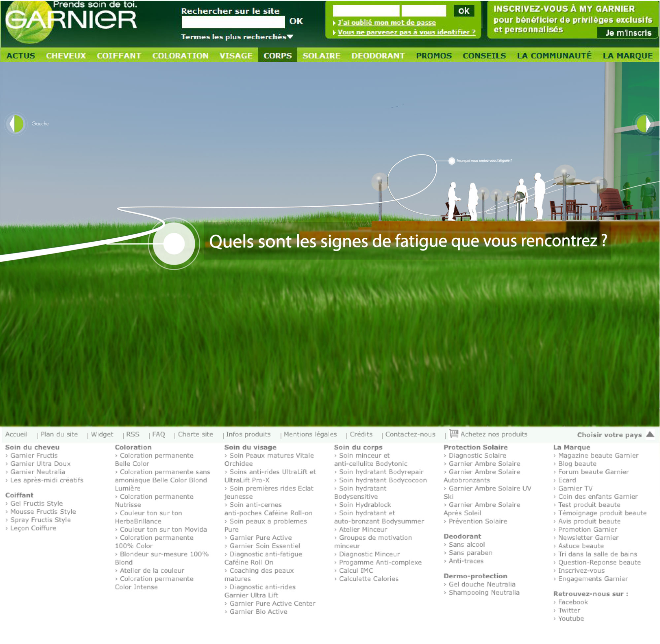Image resolution: width=660 pixels, height=644 pixels.
Task: Open 'Garnier Bio Active' link
Action: tap(258, 612)
